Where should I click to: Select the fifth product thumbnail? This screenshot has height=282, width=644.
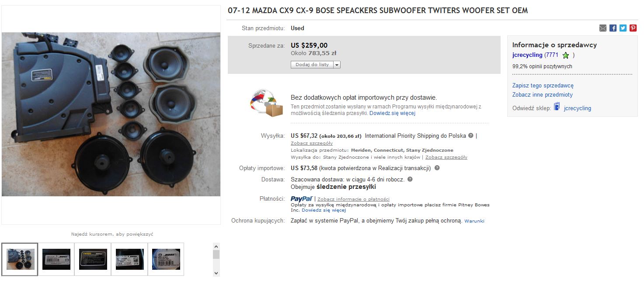166,259
